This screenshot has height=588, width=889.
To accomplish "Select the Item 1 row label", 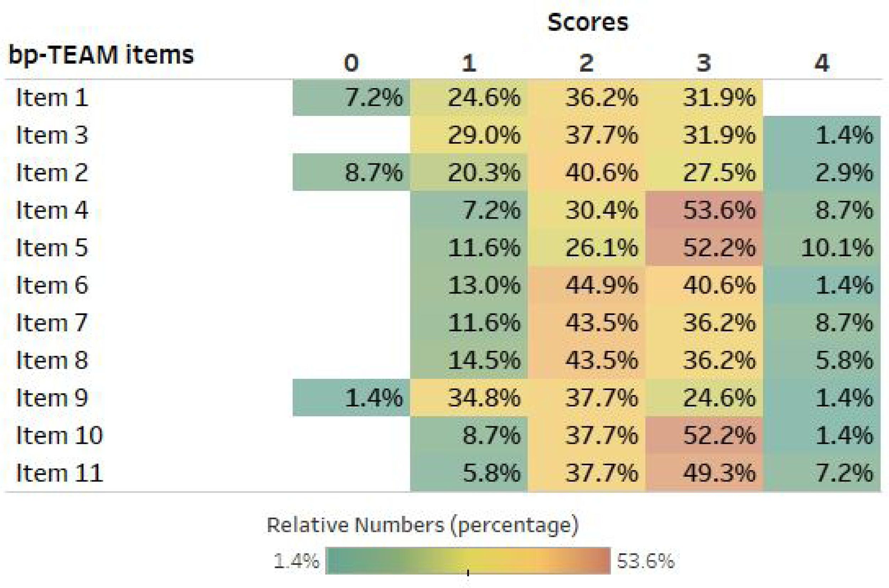I will pyautogui.click(x=52, y=97).
